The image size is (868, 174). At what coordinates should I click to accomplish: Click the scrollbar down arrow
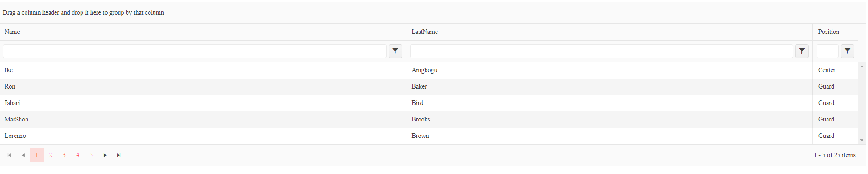[x=862, y=140]
